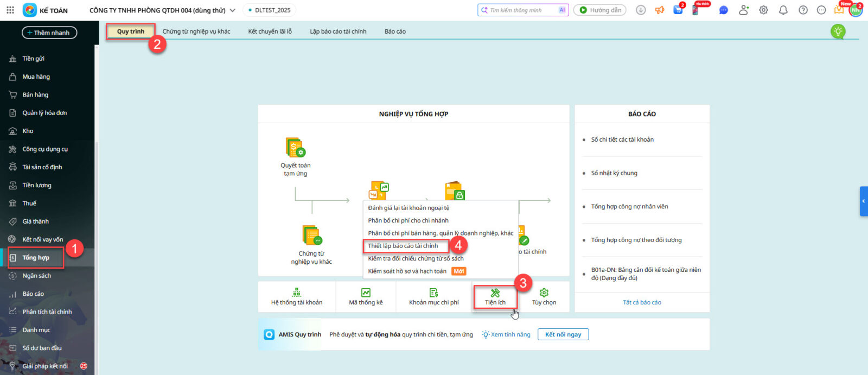Switch to the Báo cáo tab

click(x=395, y=31)
